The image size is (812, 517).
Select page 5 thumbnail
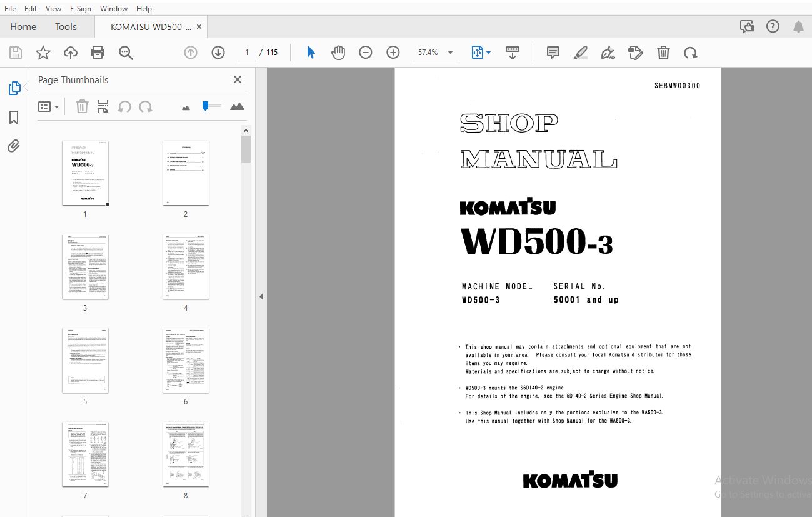[x=85, y=361]
